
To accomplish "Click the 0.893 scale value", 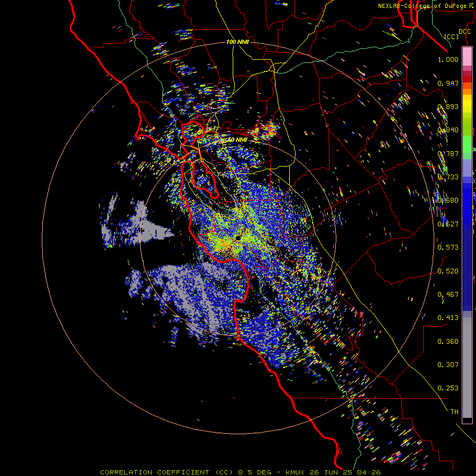I will (448, 106).
